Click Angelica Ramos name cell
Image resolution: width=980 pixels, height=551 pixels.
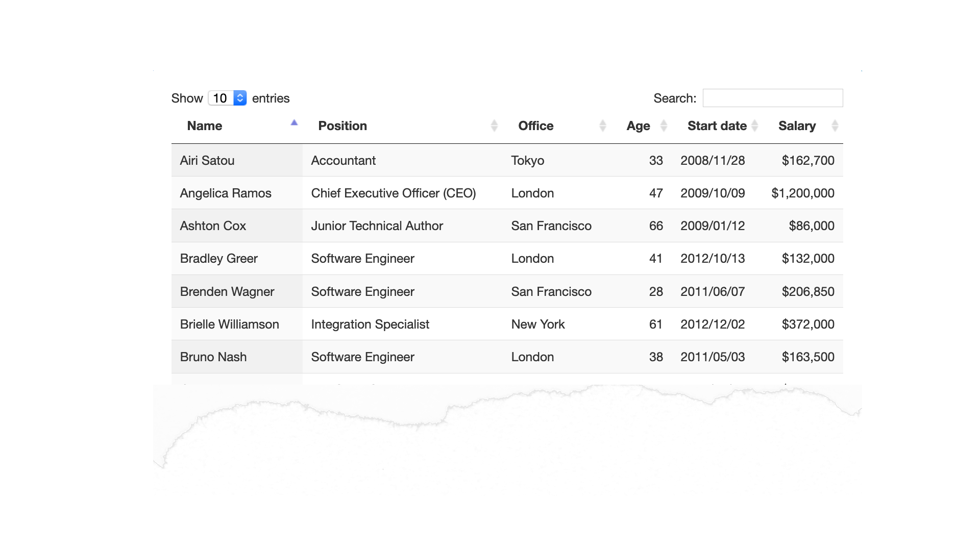(226, 193)
